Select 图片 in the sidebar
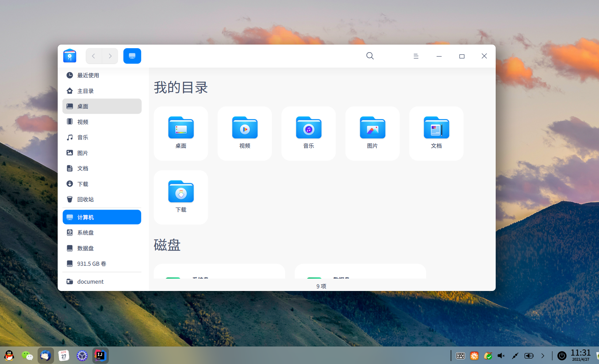The width and height of the screenshot is (599, 364). click(102, 153)
